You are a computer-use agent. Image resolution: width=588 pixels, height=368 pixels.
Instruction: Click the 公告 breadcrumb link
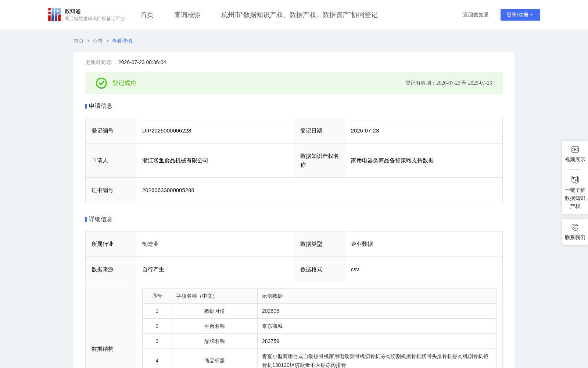click(x=98, y=41)
